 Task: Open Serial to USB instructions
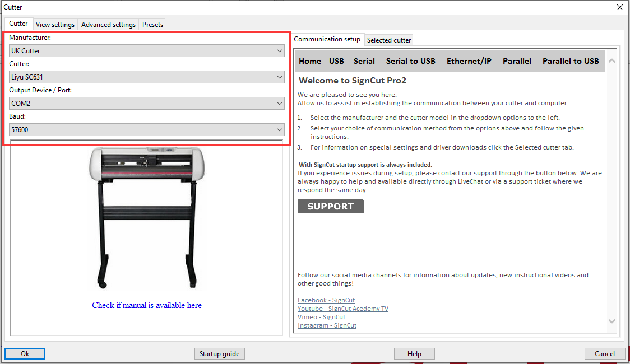click(x=411, y=61)
